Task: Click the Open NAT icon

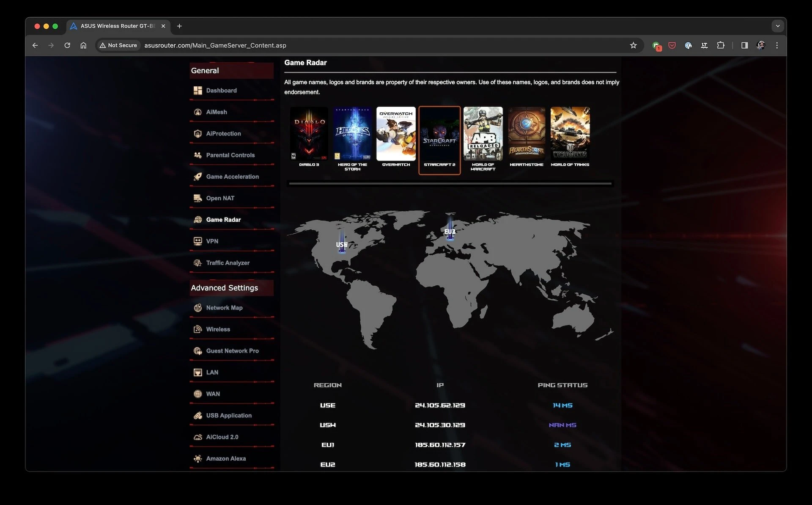Action: click(198, 198)
